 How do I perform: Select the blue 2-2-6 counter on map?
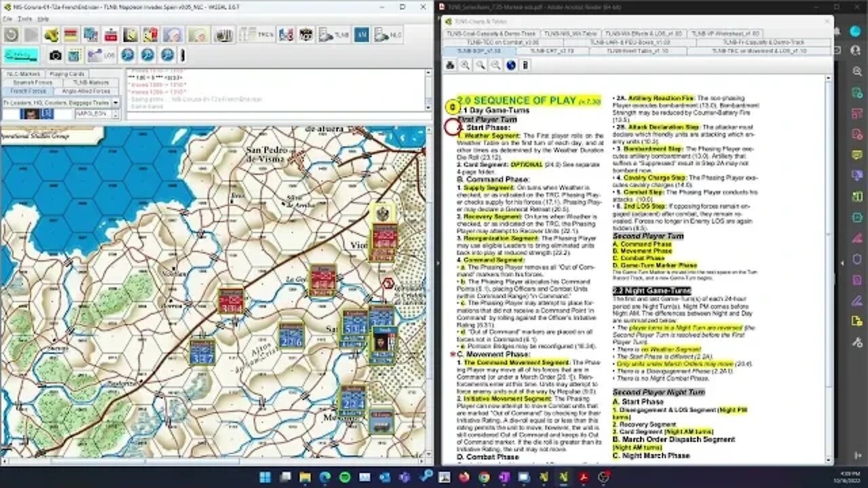point(292,335)
